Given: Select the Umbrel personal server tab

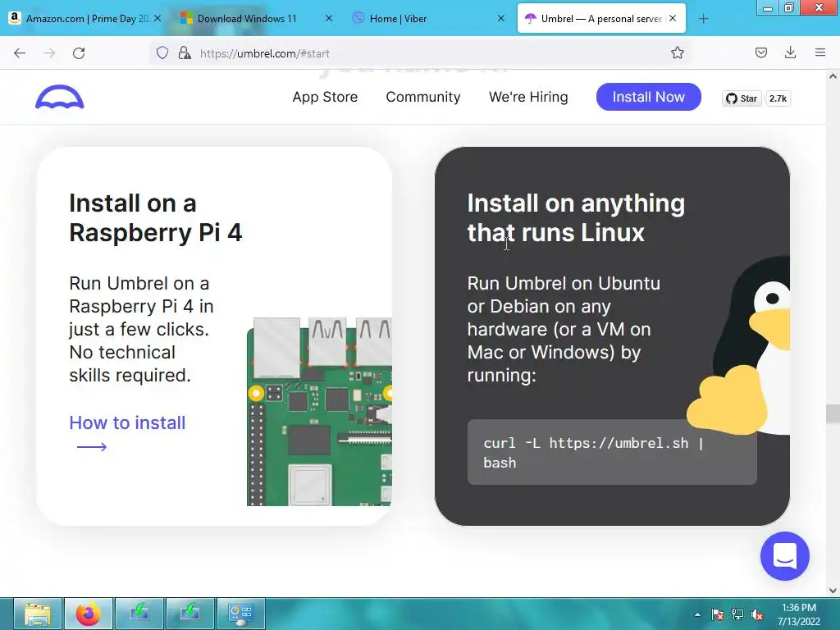Looking at the screenshot, I should pyautogui.click(x=601, y=19).
